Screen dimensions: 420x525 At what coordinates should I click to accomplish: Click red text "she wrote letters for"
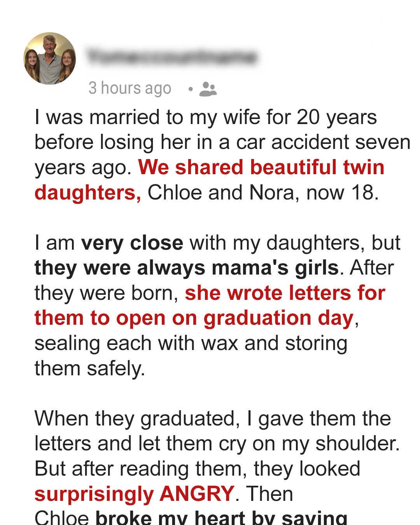[x=285, y=293]
